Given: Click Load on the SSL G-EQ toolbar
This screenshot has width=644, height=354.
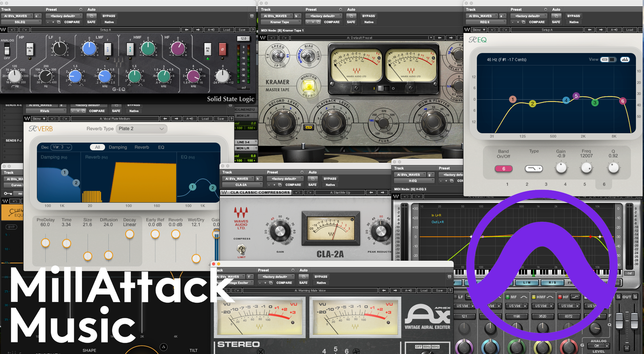Looking at the screenshot, I should [x=227, y=30].
